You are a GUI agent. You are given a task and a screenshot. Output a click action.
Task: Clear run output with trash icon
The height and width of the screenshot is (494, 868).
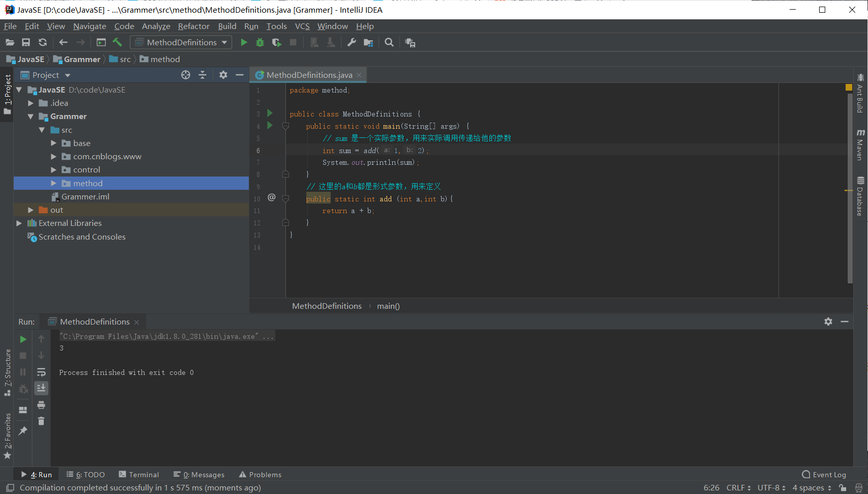(x=41, y=421)
